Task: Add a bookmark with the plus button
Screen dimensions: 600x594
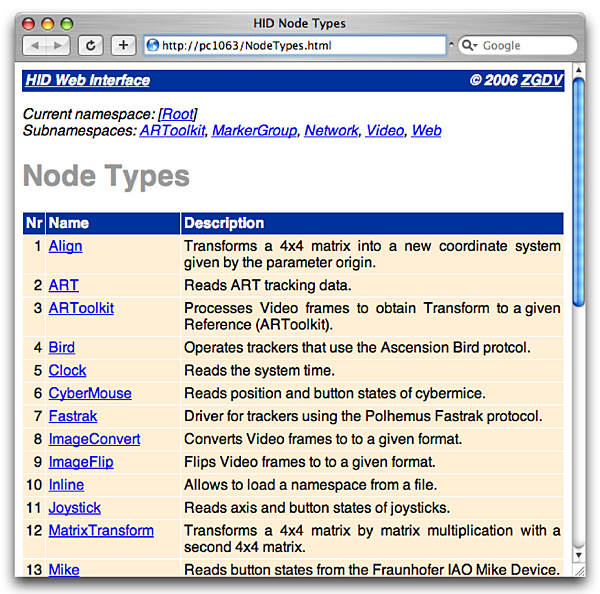Action: tap(123, 46)
